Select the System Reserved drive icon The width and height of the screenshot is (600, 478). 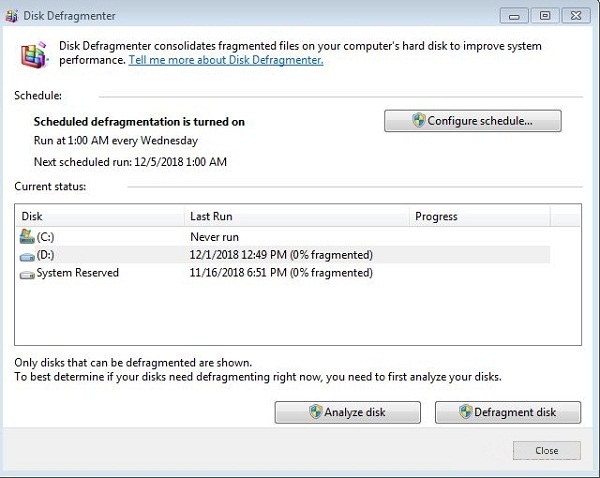coord(27,273)
